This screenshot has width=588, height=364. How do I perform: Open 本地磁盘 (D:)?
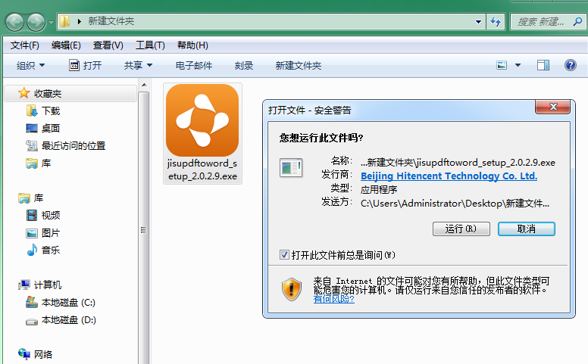click(x=69, y=320)
